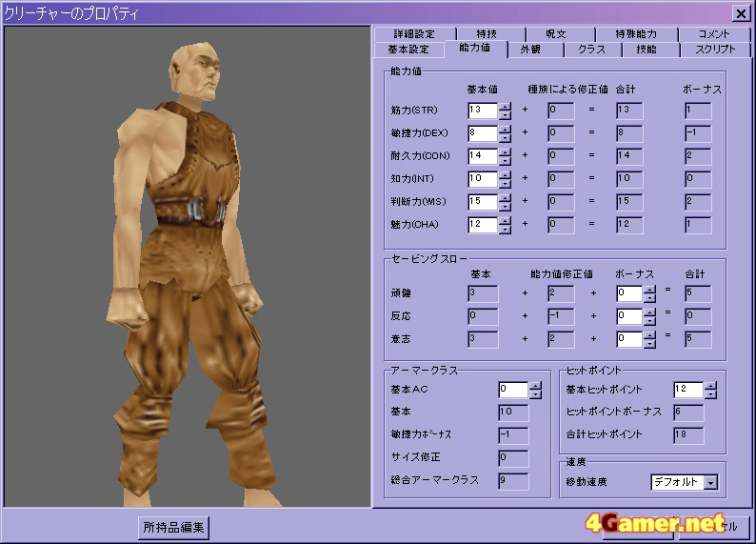Viewport: 756px width, 544px height.
Task: Switch to the 特殊能力 tab
Action: coord(637,34)
